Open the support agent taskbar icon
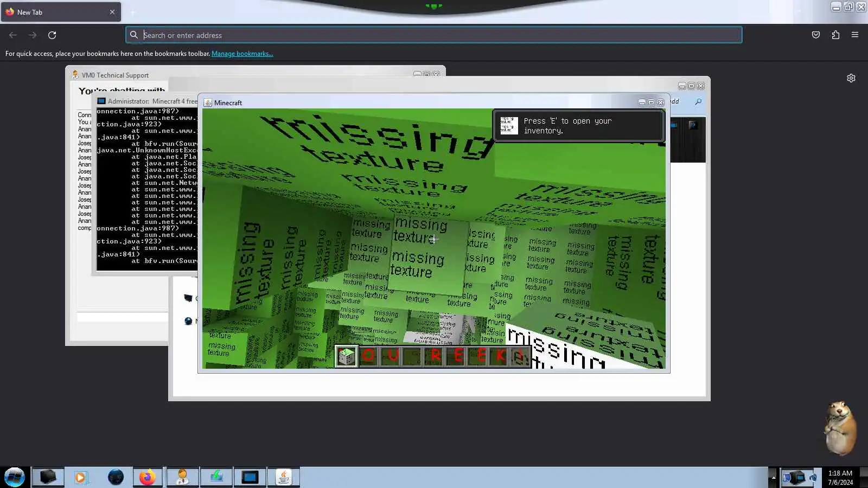868x488 pixels. coord(182,477)
